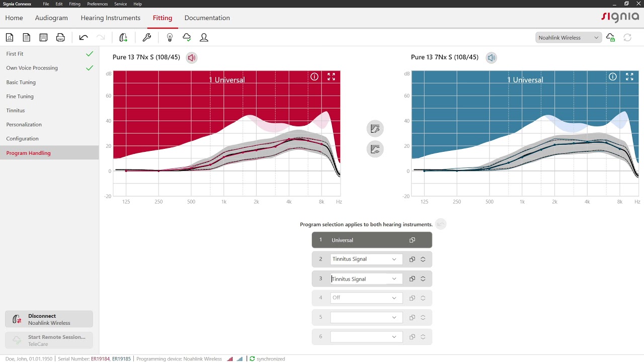Viewport: 644px width, 362px height.
Task: Select program 1 Universal row
Action: pyautogui.click(x=372, y=240)
